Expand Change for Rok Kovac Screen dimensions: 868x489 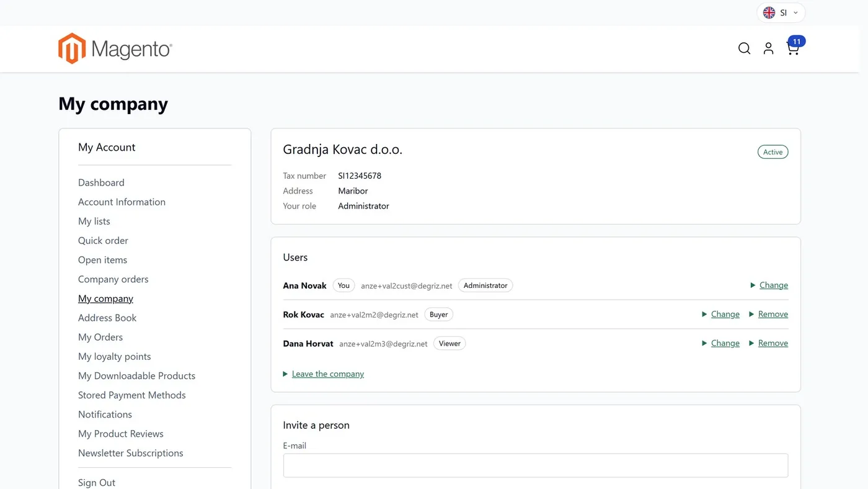(x=720, y=314)
